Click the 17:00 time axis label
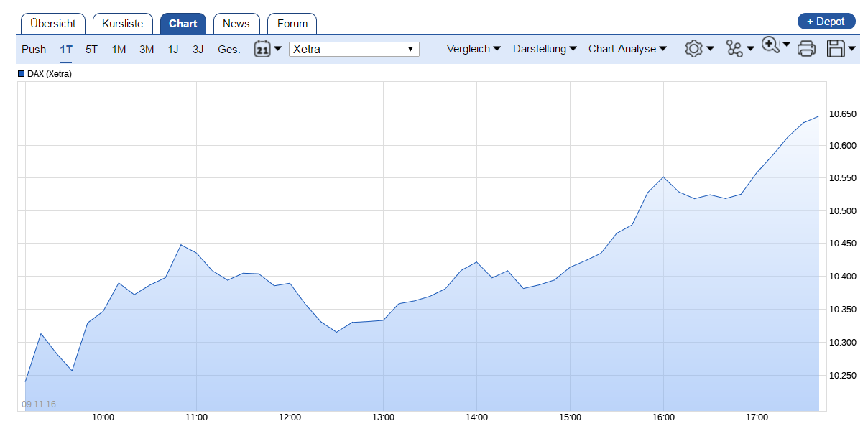 tap(757, 417)
